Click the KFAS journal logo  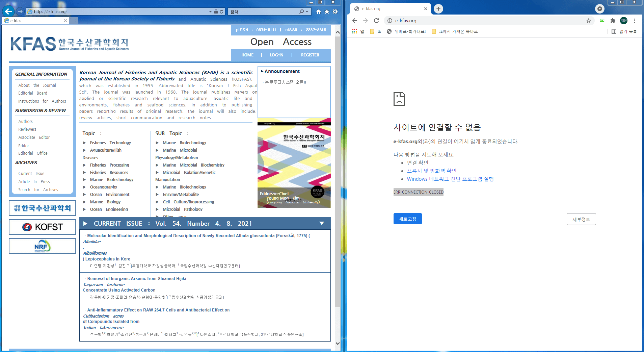(x=70, y=44)
